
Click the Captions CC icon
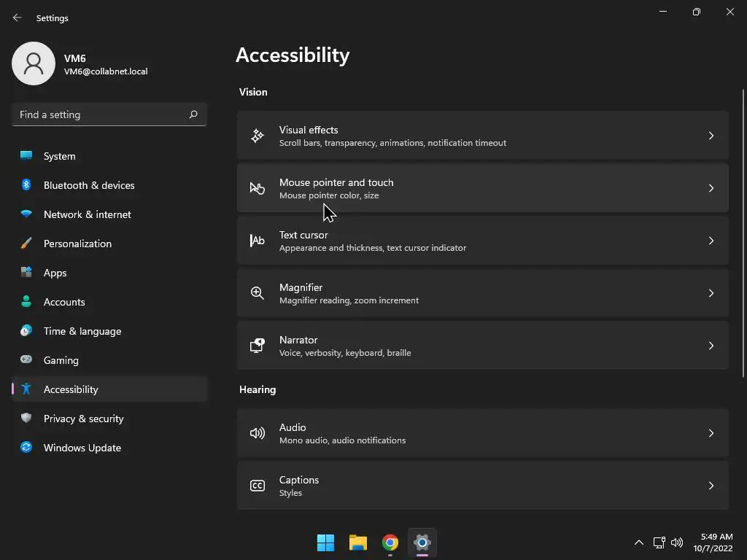[258, 486]
